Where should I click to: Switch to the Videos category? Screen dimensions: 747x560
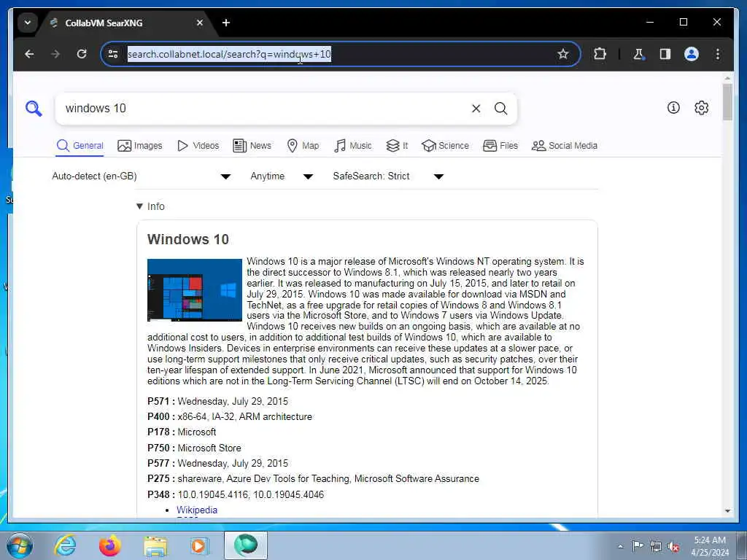198,146
